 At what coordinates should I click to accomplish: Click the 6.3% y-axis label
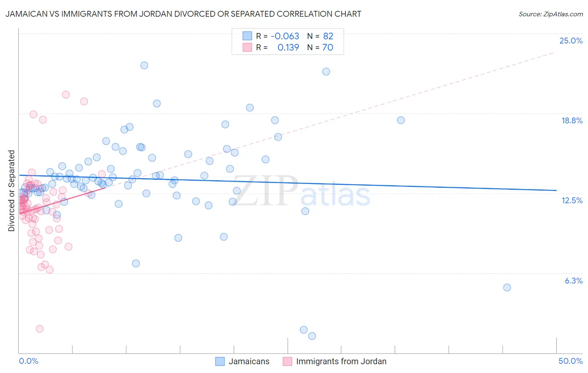pyautogui.click(x=573, y=281)
